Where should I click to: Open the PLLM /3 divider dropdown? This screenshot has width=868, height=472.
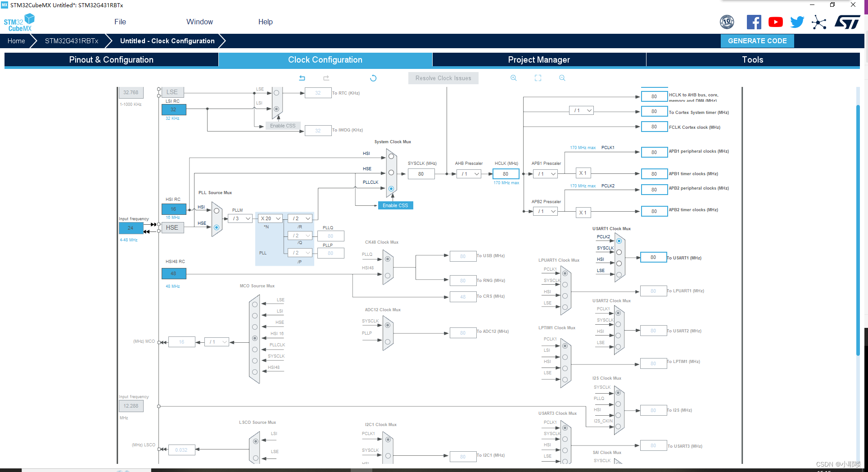pyautogui.click(x=240, y=218)
